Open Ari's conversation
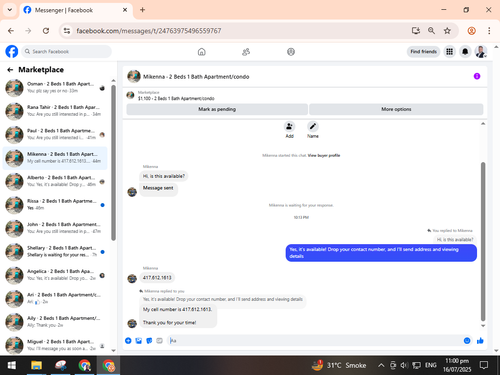 tap(55, 298)
